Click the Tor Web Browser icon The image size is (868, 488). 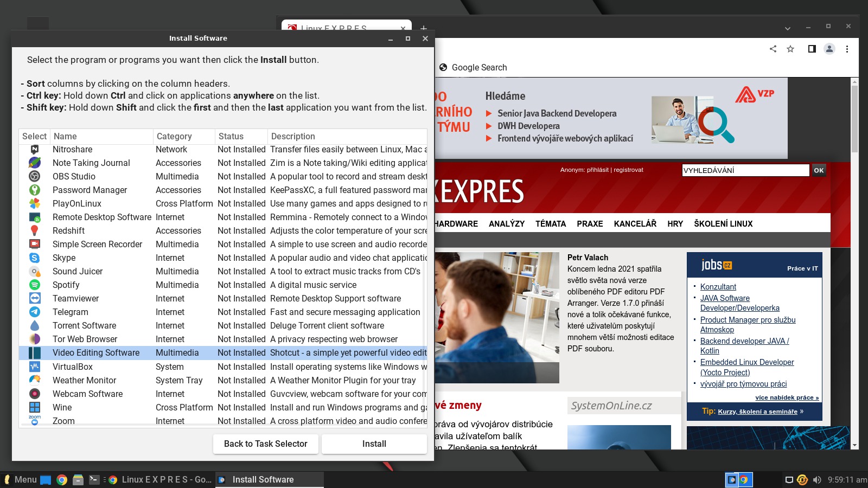click(35, 339)
